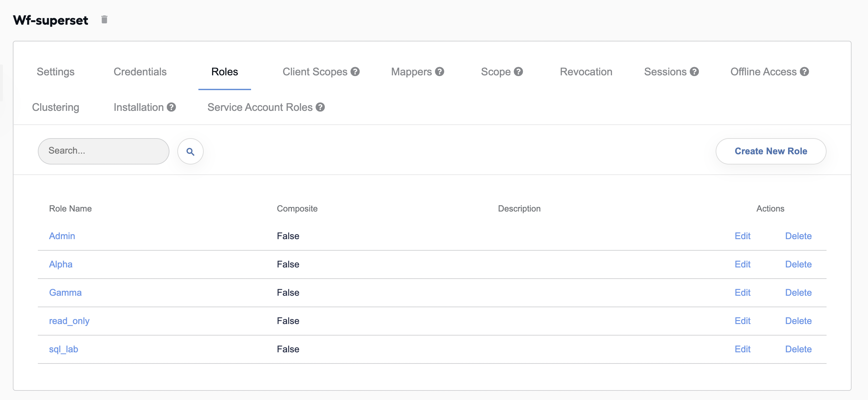Show help for Service Account Roles
Screen dimensions: 868x400
coord(320,107)
